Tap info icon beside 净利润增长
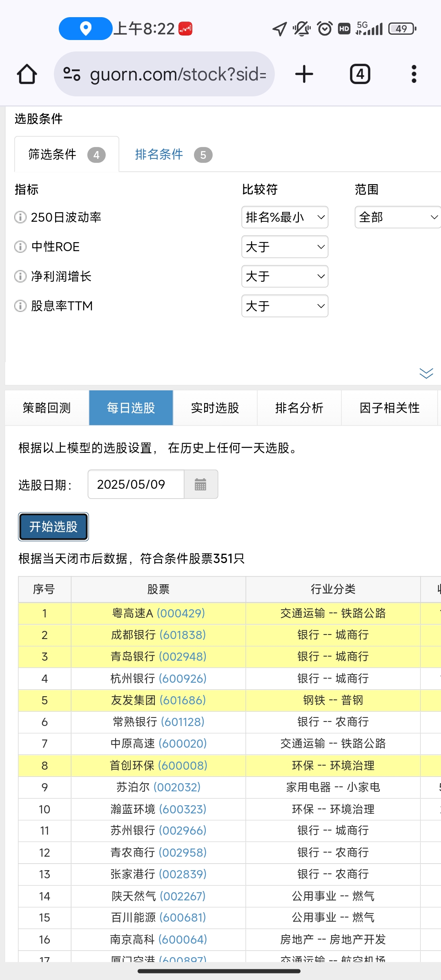441x980 pixels. point(20,276)
